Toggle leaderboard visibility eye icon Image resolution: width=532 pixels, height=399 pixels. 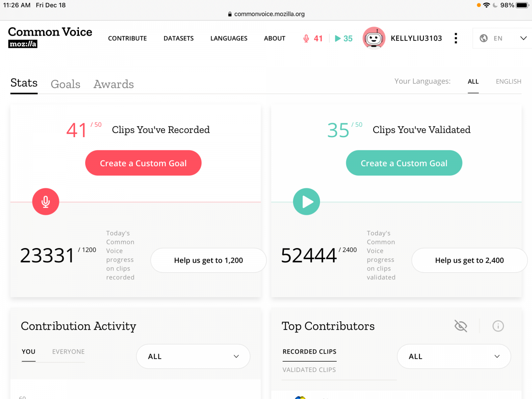click(461, 326)
